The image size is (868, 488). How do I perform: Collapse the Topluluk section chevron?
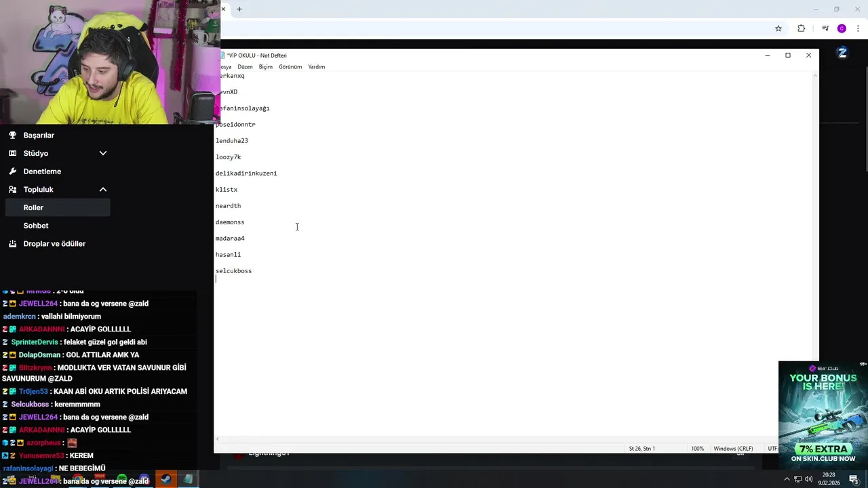(103, 189)
